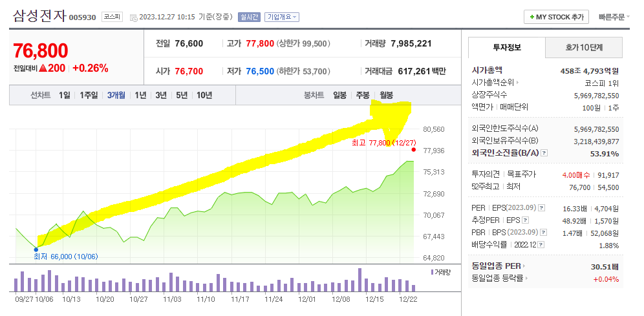Click the current price 76,800
Viewport: 644px width, 316px height.
pos(41,50)
